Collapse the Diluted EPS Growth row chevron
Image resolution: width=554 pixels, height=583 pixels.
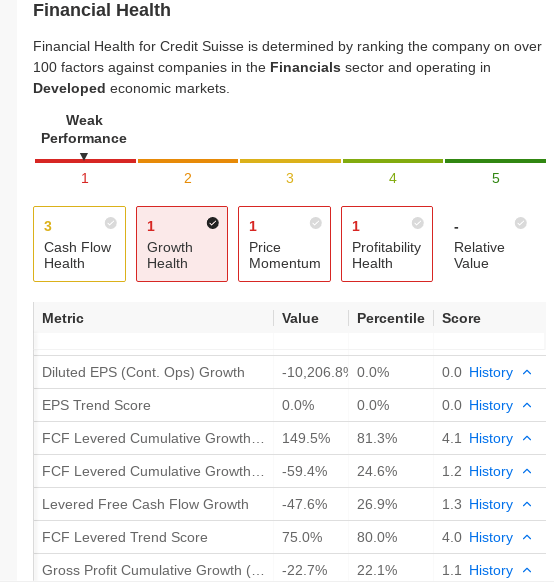(527, 373)
